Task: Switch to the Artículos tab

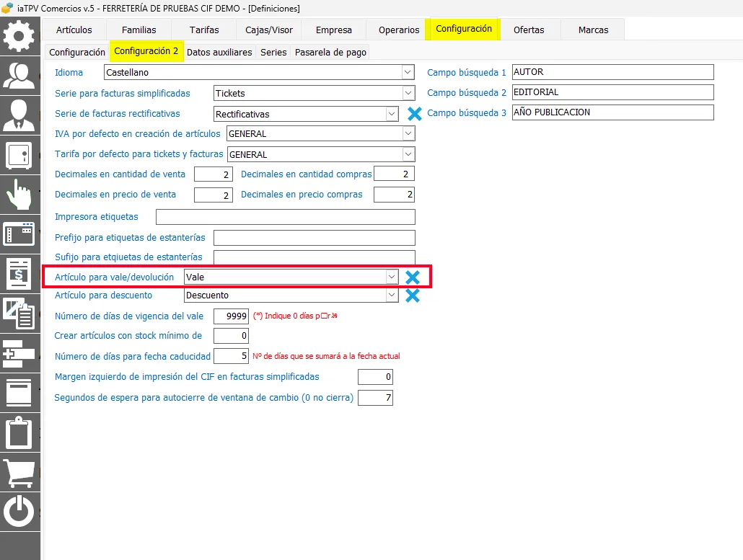Action: point(74,30)
